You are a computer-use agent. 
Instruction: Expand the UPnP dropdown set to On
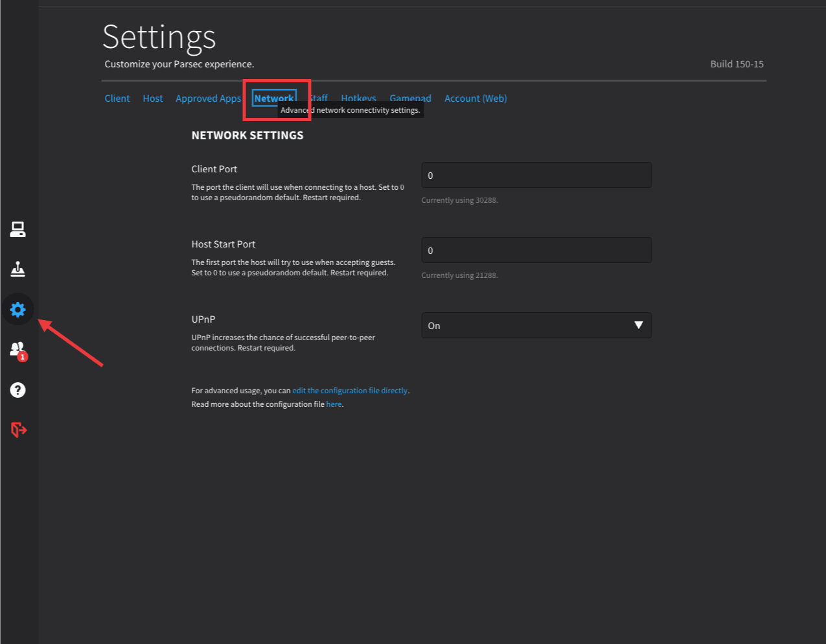click(536, 325)
